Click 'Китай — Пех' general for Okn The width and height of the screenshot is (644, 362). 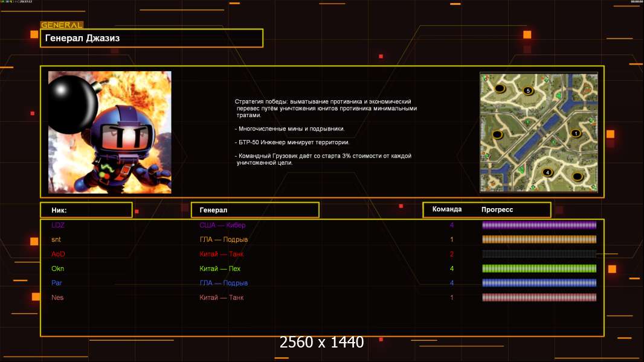pyautogui.click(x=220, y=268)
